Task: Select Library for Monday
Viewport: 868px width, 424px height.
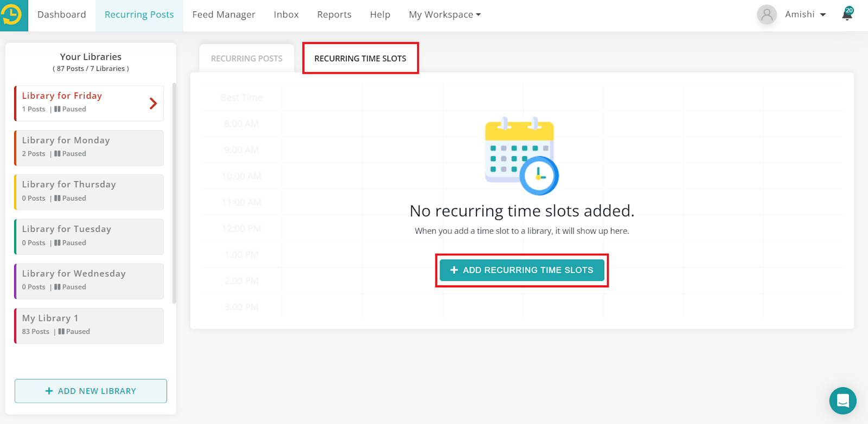Action: (x=89, y=148)
